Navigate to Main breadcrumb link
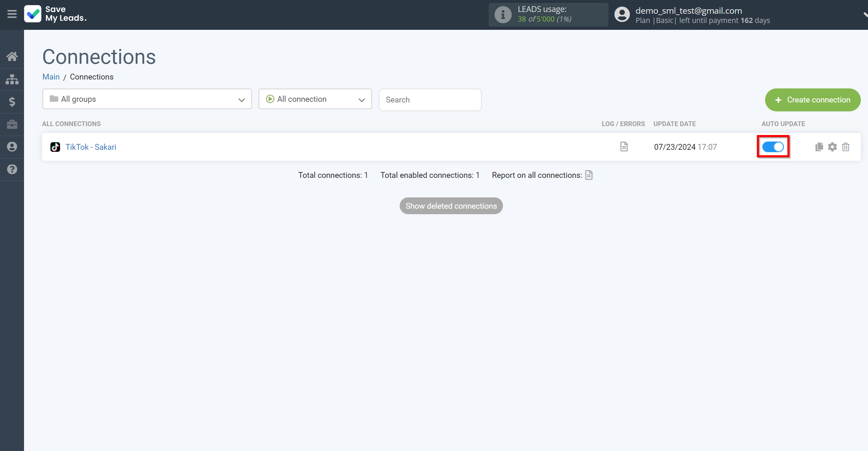Image resolution: width=868 pixels, height=451 pixels. tap(51, 76)
